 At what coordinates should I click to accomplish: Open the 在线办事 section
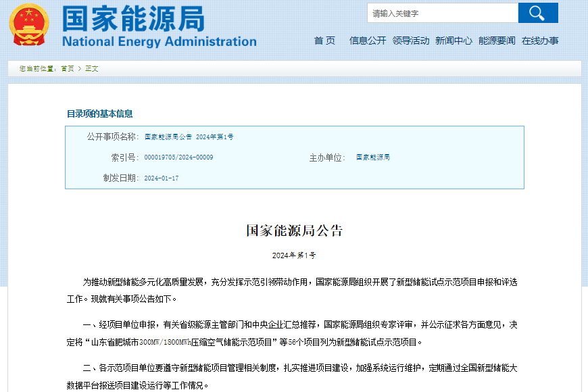click(x=542, y=41)
